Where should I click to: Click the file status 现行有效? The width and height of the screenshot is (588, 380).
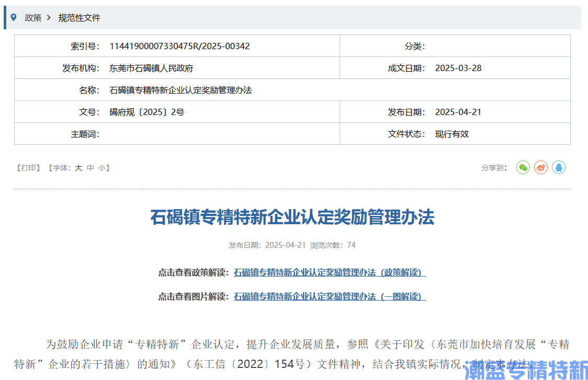pyautogui.click(x=452, y=134)
